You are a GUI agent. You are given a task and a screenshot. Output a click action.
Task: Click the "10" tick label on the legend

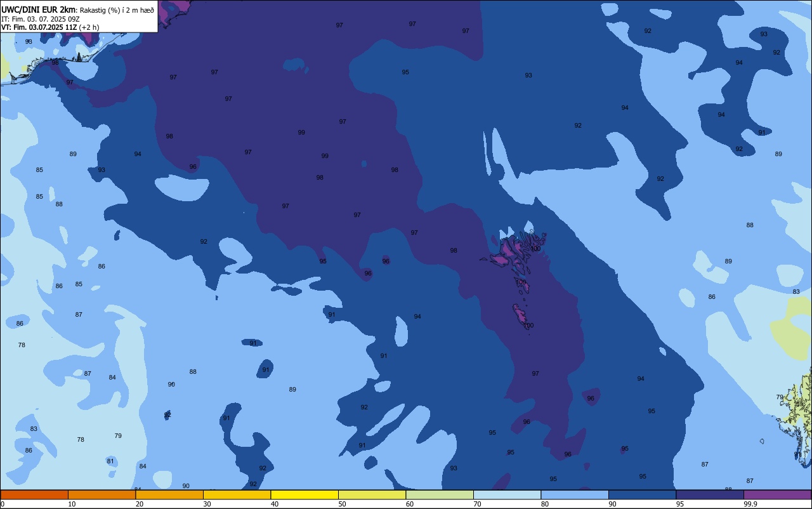tap(72, 504)
